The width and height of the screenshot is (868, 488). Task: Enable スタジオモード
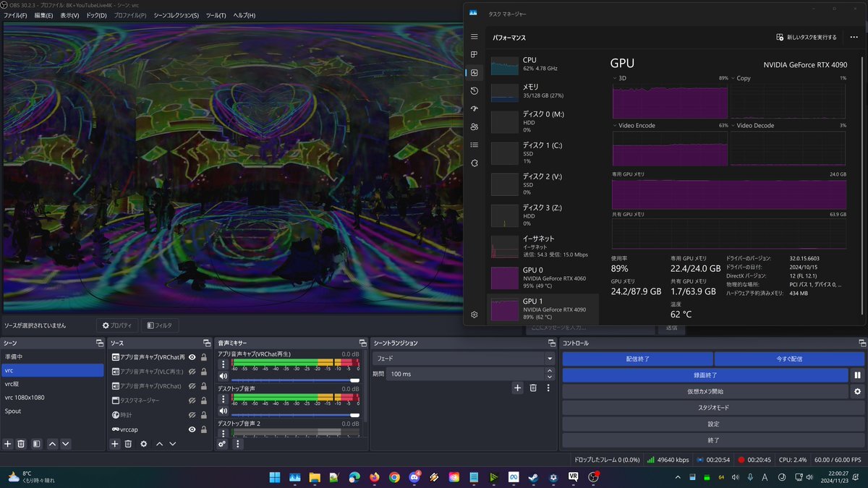713,408
